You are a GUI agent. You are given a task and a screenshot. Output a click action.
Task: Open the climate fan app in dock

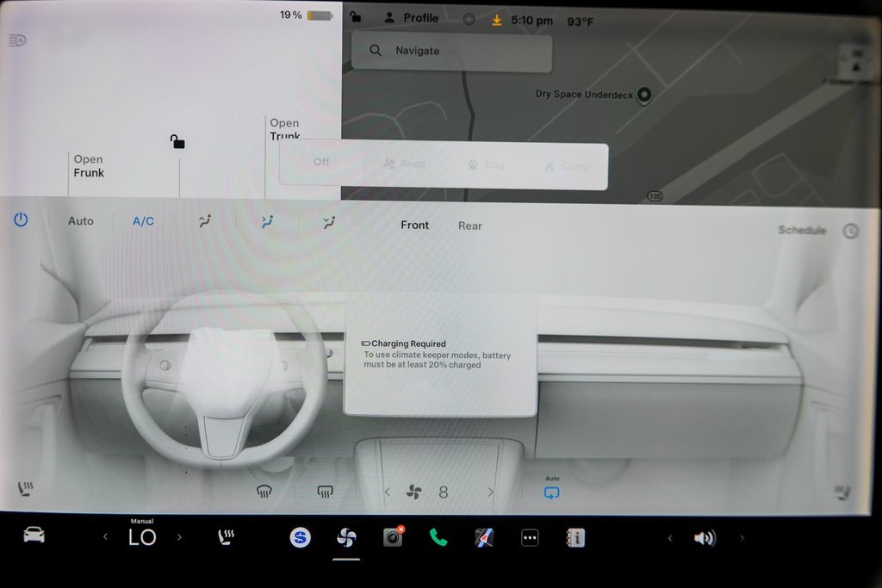[346, 537]
